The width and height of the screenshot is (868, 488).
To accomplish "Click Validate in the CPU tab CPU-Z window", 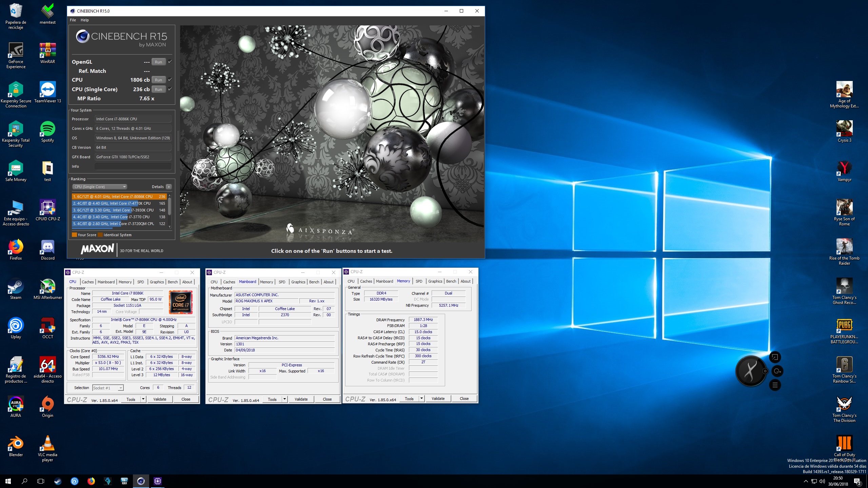I will pyautogui.click(x=160, y=399).
